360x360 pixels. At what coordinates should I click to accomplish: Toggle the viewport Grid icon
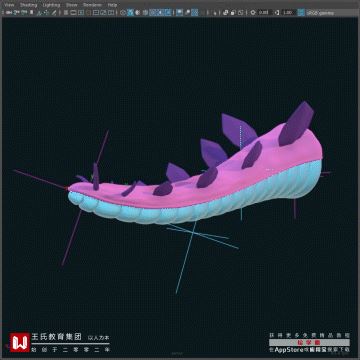[66, 13]
